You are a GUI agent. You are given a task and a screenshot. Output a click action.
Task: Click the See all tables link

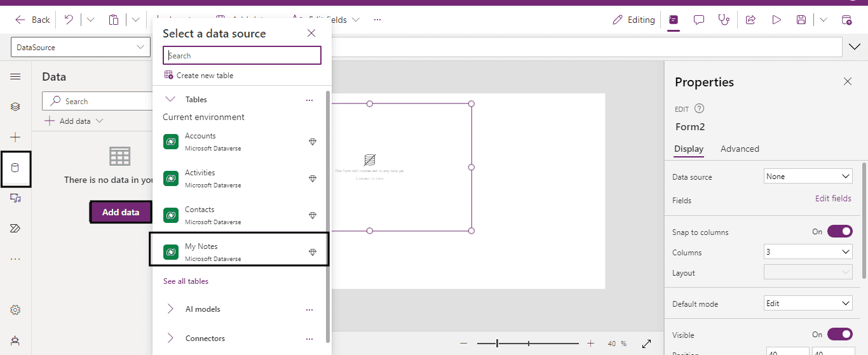[186, 281]
